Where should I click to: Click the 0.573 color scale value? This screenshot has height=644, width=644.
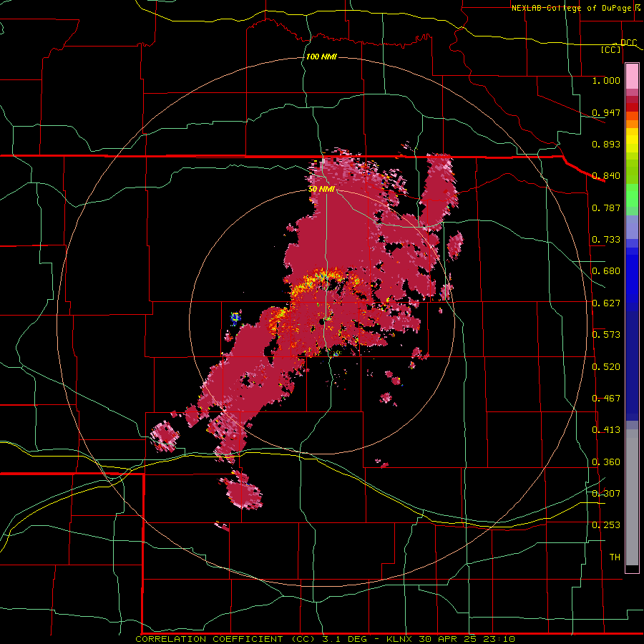coord(606,335)
